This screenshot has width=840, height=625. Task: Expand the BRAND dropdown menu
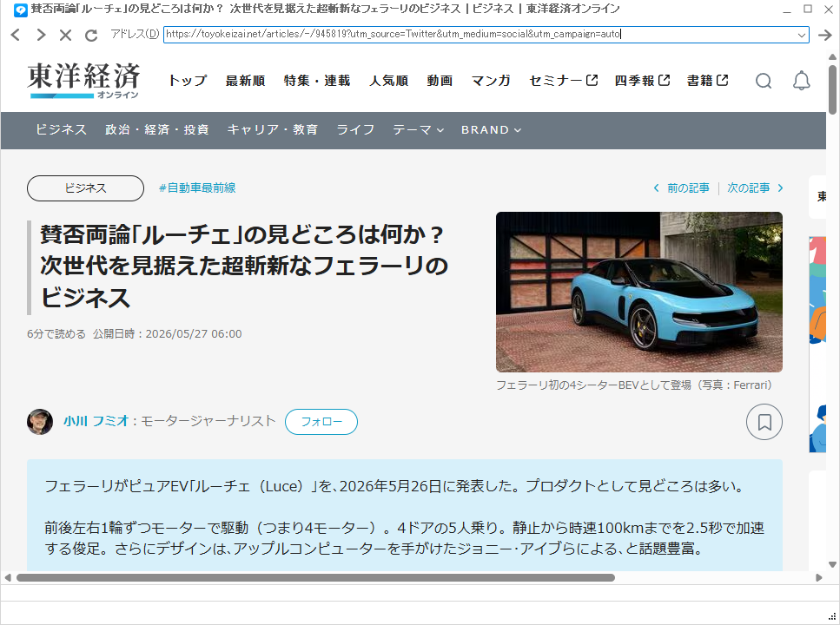click(x=491, y=130)
